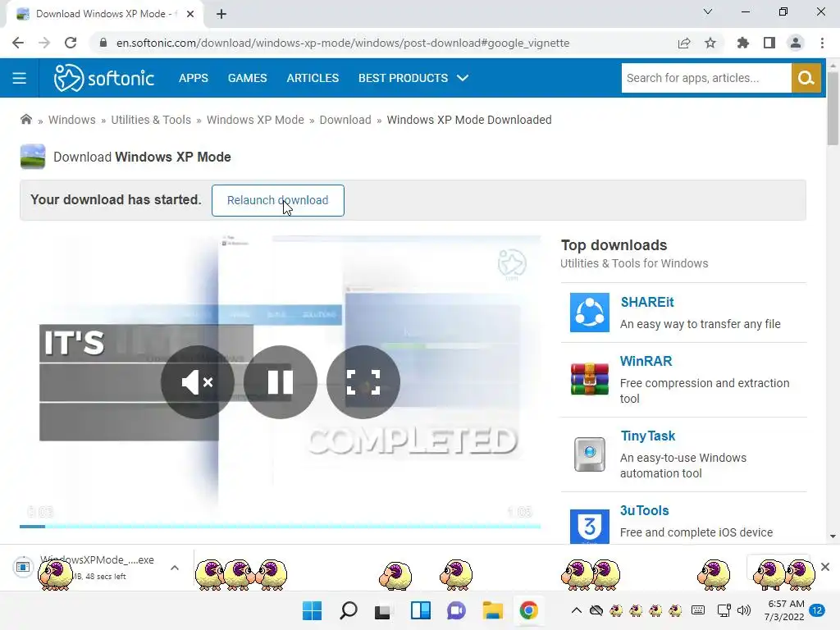The width and height of the screenshot is (840, 630).
Task: Reload the current page
Action: click(71, 43)
